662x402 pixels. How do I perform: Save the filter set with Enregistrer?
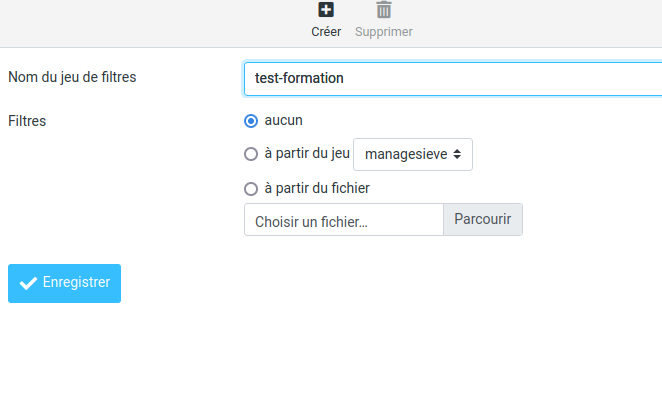[x=64, y=283]
